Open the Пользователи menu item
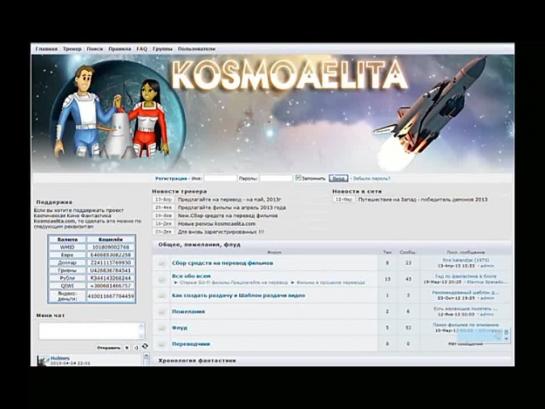Image resolution: width=545 pixels, height=409 pixels. [197, 49]
